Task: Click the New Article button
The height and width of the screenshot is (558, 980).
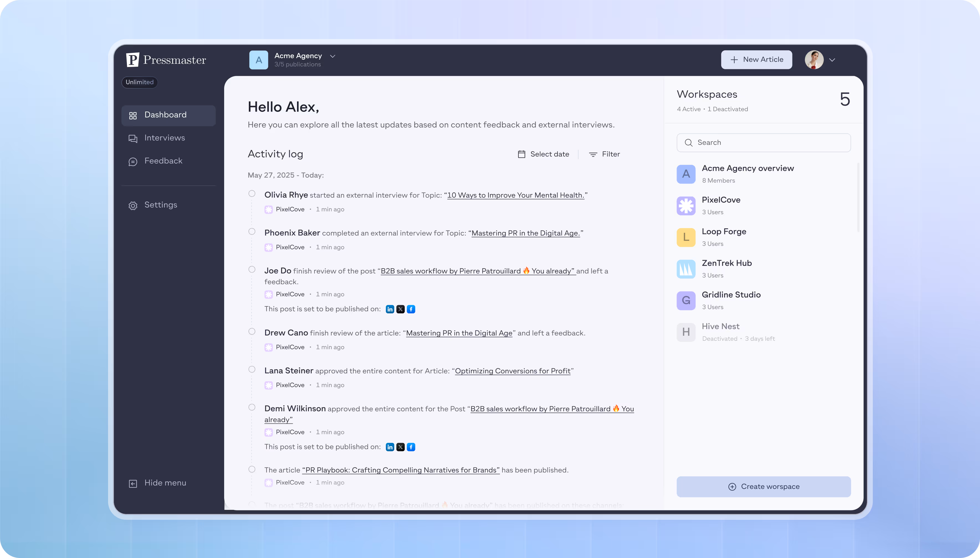Action: (x=756, y=60)
